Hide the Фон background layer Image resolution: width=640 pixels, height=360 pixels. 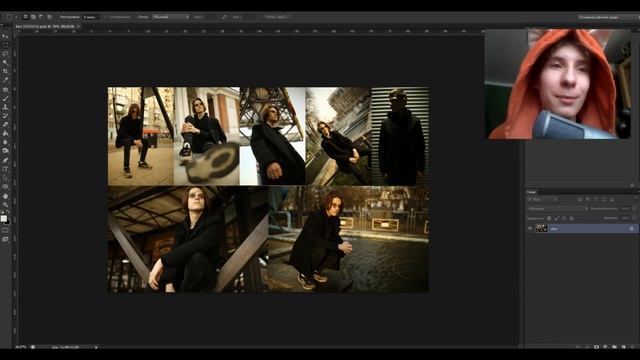click(530, 228)
